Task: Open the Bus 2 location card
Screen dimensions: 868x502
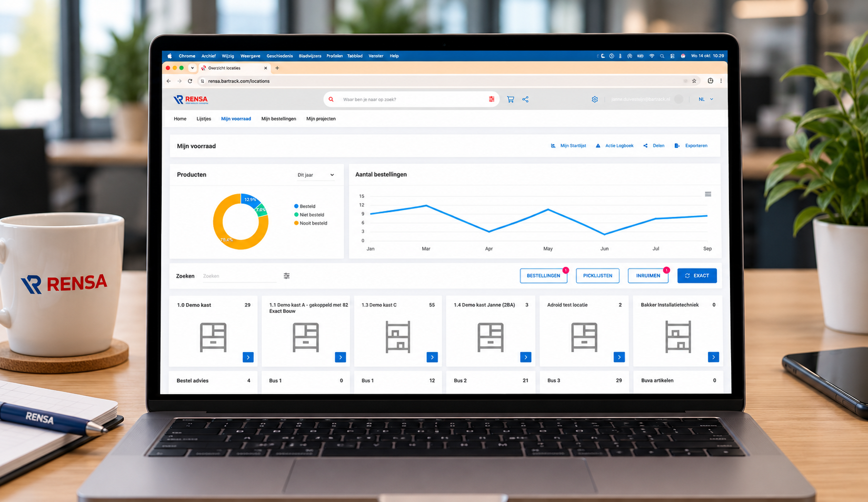Action: [491, 381]
